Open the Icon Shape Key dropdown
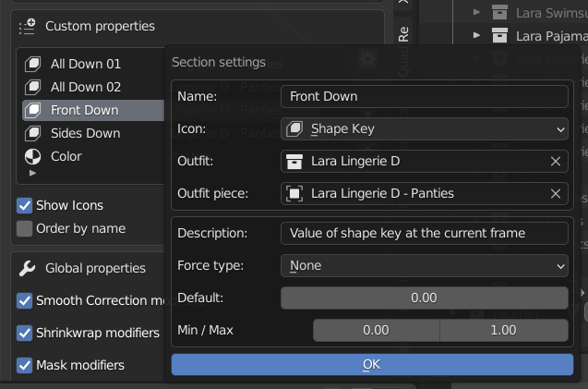Image resolution: width=588 pixels, height=389 pixels. tap(424, 128)
